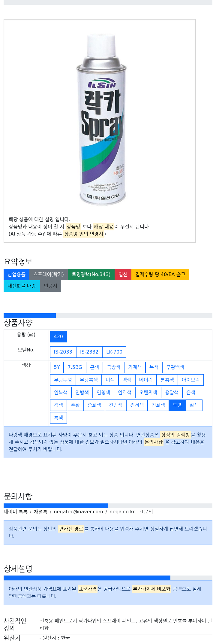Open the 네이버 톡톡 inquiry link

pyautogui.click(x=16, y=512)
